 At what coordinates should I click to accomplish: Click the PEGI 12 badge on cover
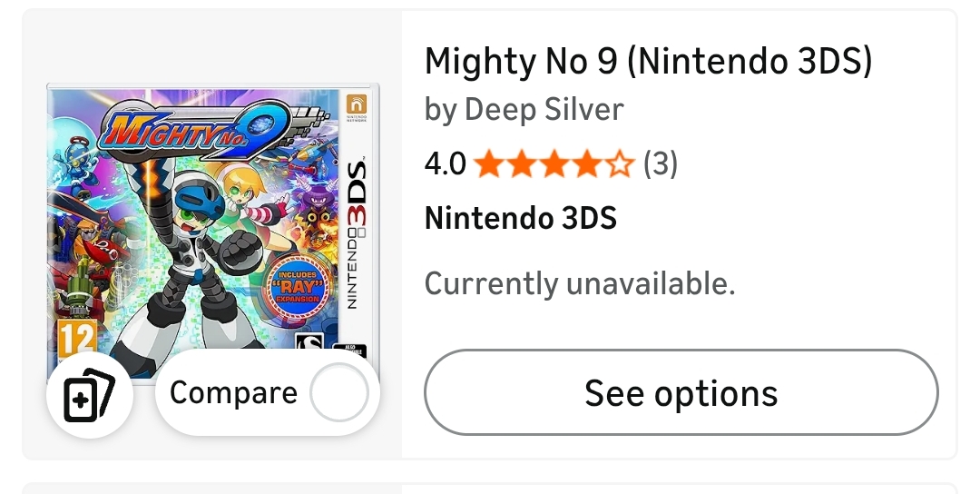[76, 340]
